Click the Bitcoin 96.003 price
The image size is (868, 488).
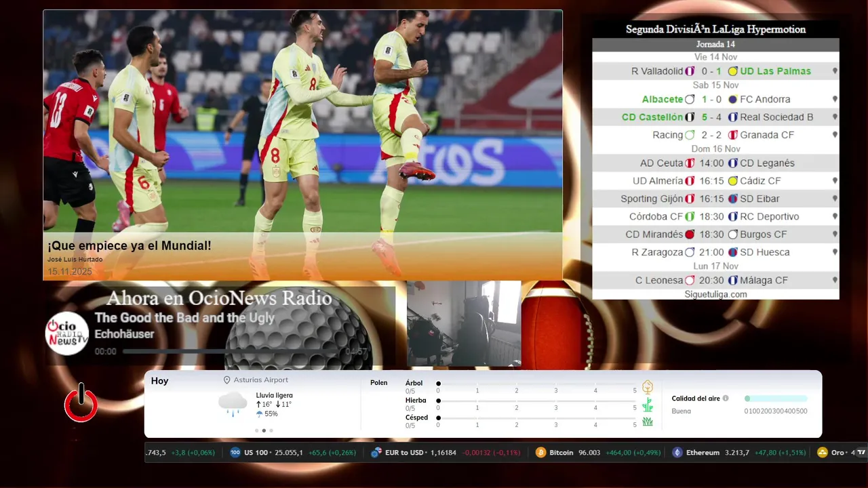point(589,452)
